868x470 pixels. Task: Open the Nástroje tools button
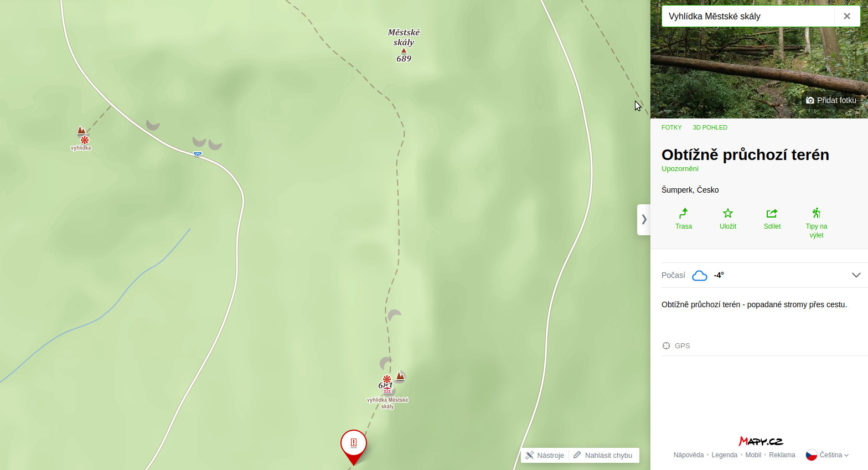click(545, 455)
